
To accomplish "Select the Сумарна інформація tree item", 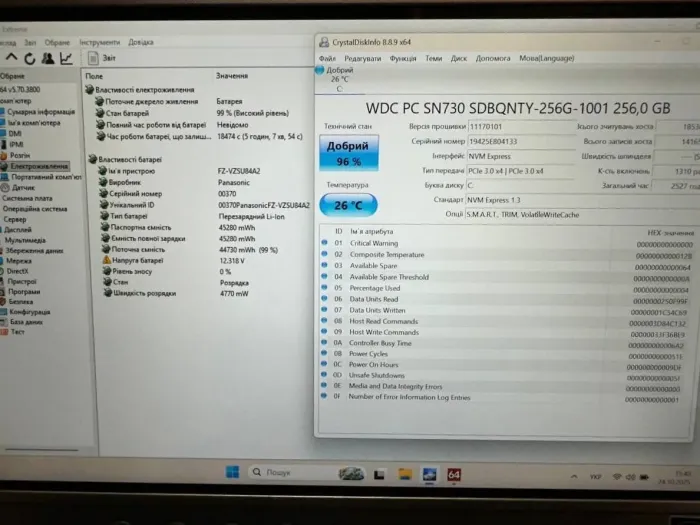I will (x=43, y=112).
